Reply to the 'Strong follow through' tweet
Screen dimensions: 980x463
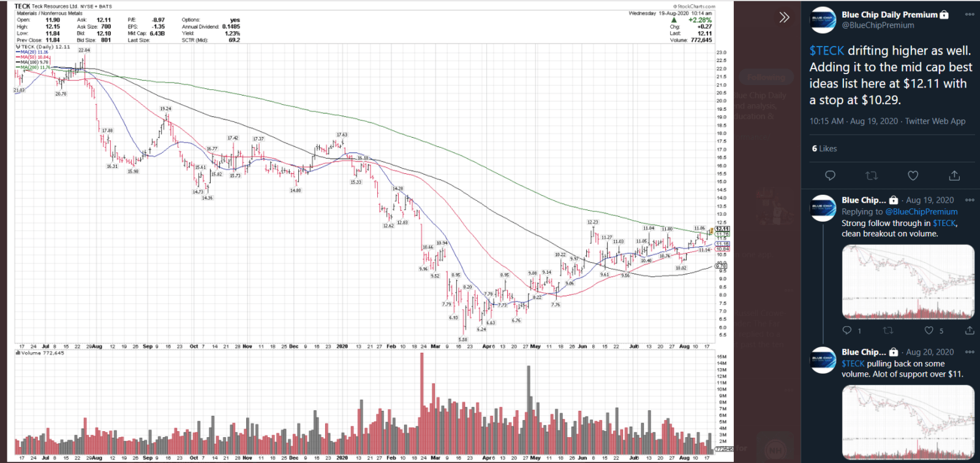coord(847,330)
